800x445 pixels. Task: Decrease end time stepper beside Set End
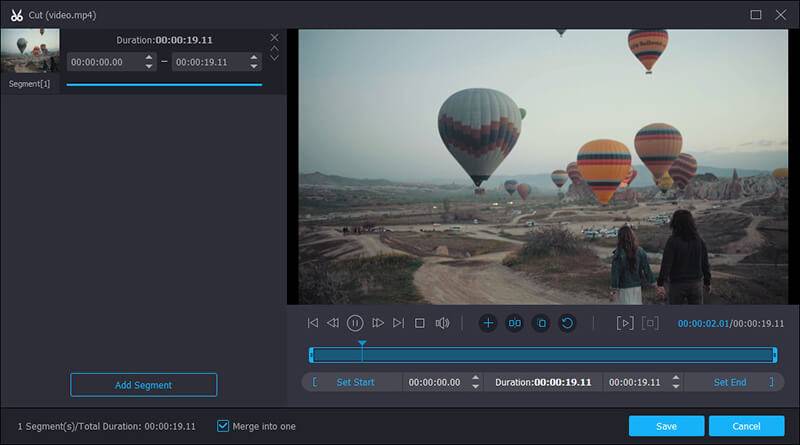675,386
